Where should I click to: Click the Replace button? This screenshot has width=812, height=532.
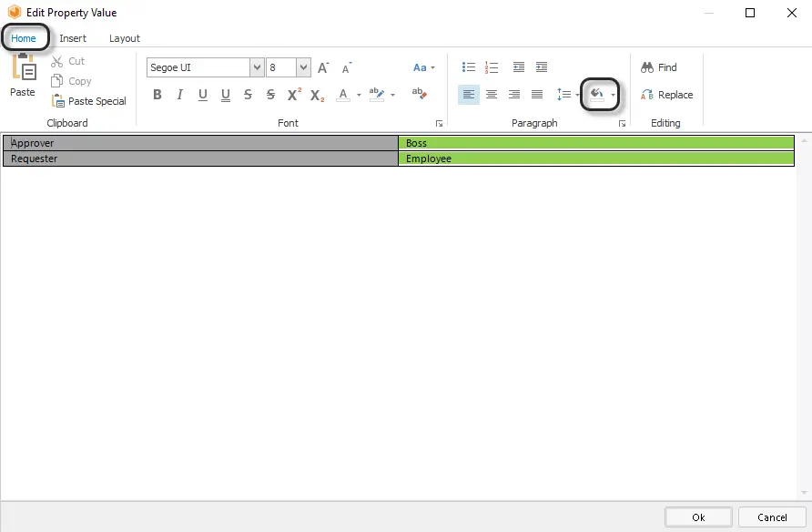tap(667, 95)
